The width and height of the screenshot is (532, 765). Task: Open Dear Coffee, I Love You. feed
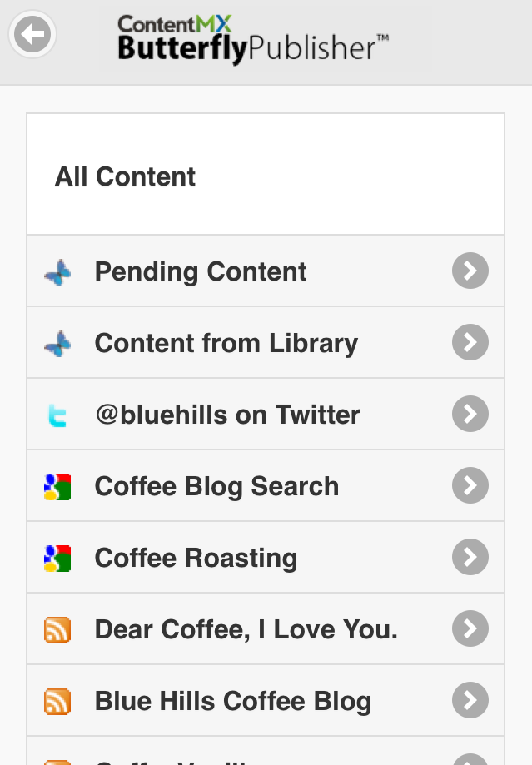coord(246,629)
